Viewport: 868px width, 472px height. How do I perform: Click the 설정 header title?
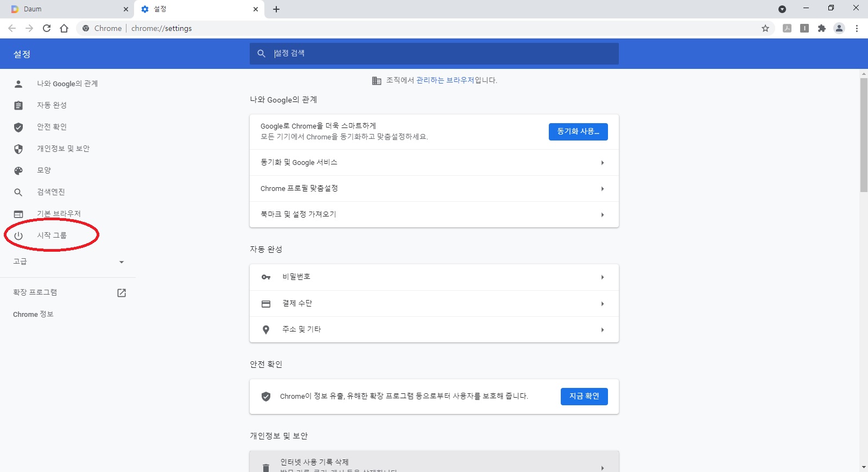tap(22, 54)
